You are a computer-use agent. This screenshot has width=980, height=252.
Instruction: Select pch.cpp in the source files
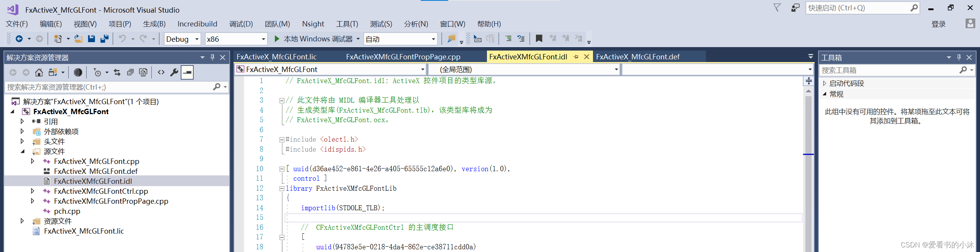click(67, 211)
